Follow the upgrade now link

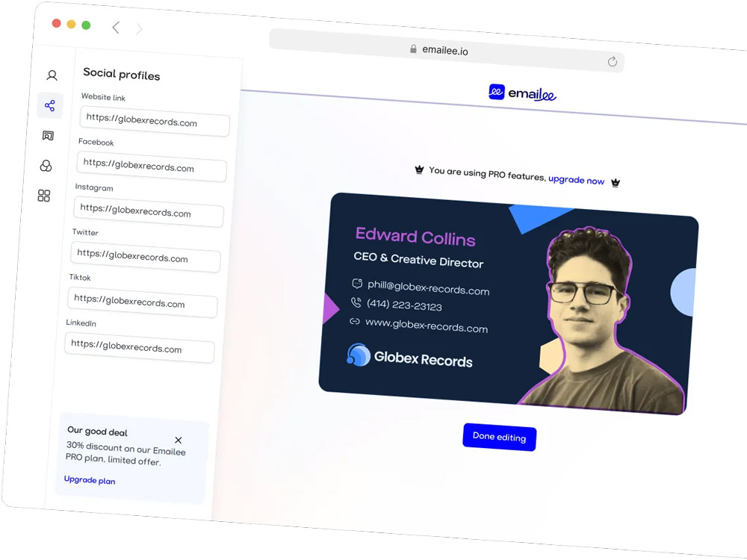[576, 180]
